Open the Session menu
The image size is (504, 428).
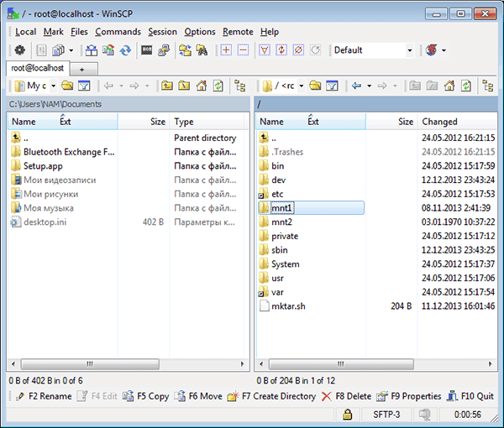[x=162, y=32]
